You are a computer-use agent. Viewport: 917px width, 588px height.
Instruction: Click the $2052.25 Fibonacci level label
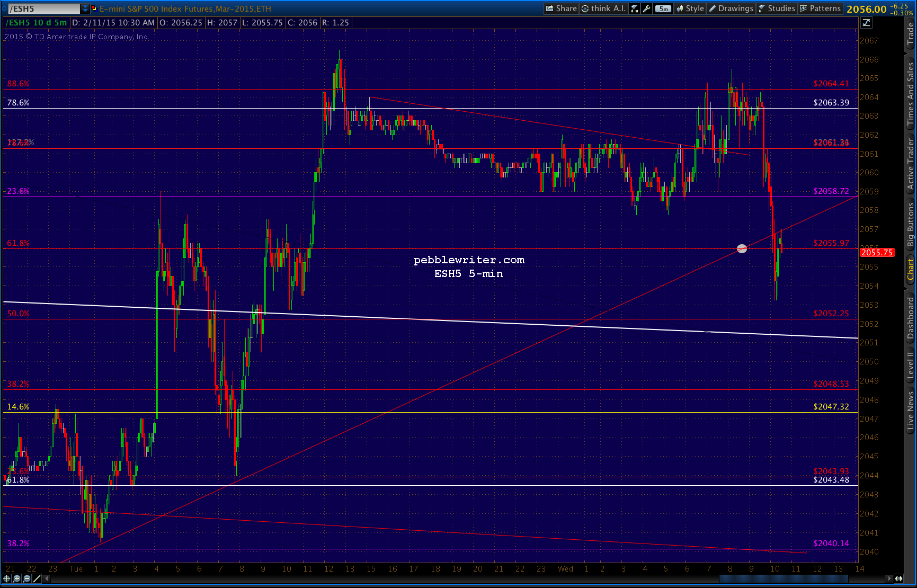click(831, 314)
